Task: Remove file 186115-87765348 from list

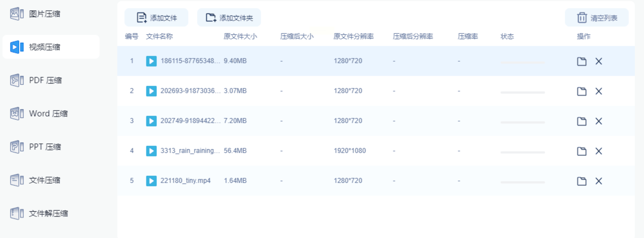Action: point(599,61)
